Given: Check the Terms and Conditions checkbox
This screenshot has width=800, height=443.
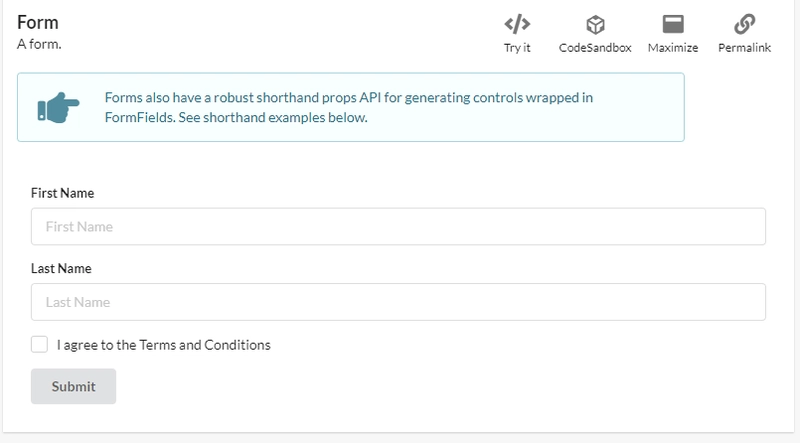Looking at the screenshot, I should (x=39, y=345).
